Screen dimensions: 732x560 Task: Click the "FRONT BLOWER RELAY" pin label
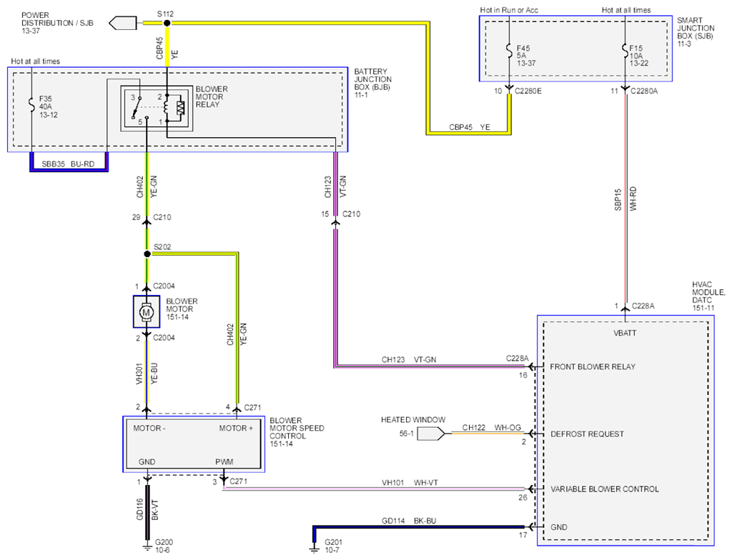[593, 367]
